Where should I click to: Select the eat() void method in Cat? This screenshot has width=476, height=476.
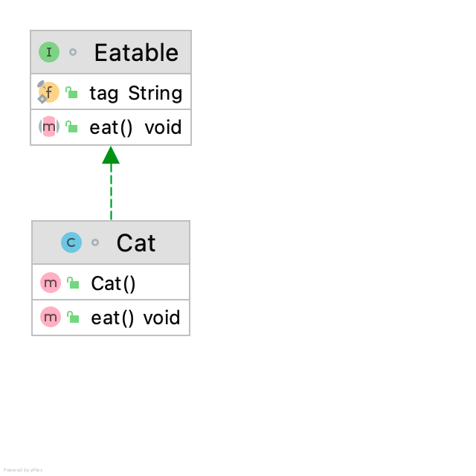[135, 318]
